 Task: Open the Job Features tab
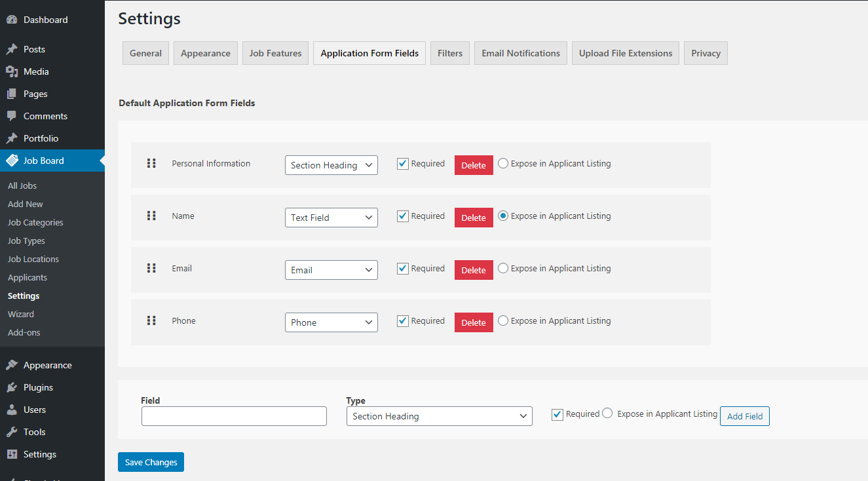pos(276,53)
